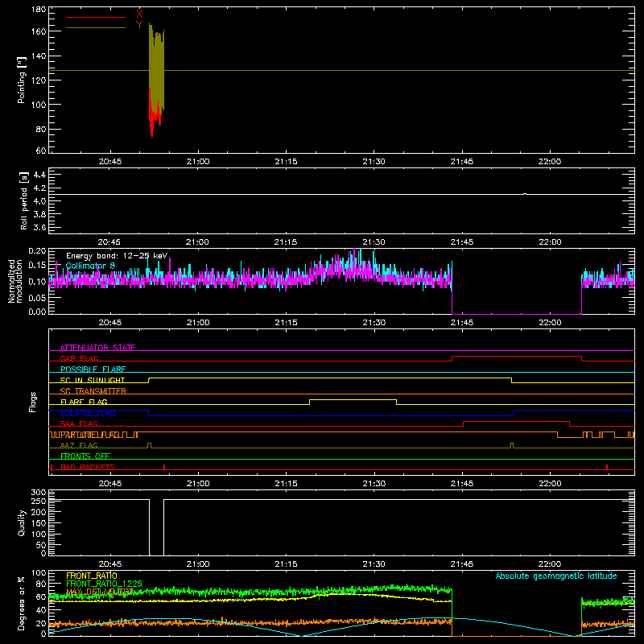Image resolution: width=644 pixels, height=644 pixels.
Task: Click the 'Pointing' y-axis title
Action: tap(22, 80)
